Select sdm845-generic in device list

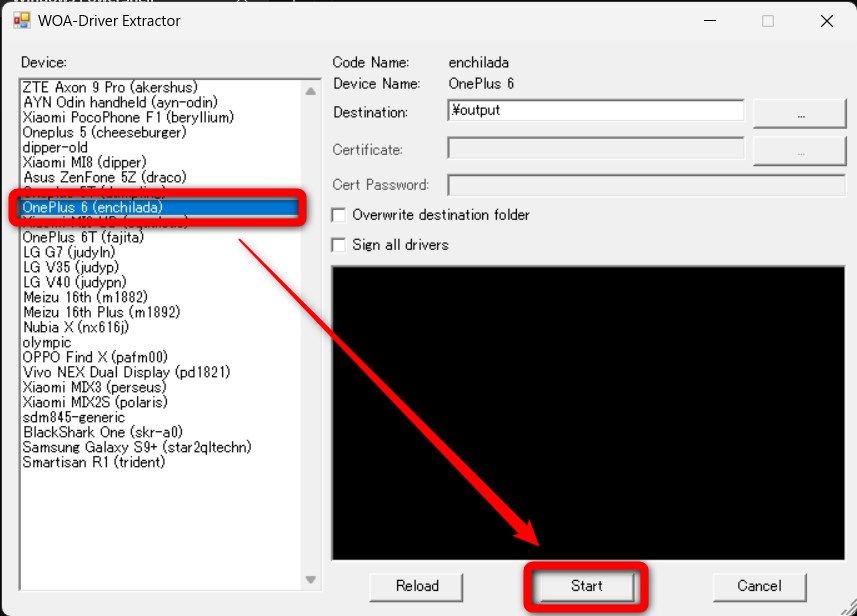(74, 418)
